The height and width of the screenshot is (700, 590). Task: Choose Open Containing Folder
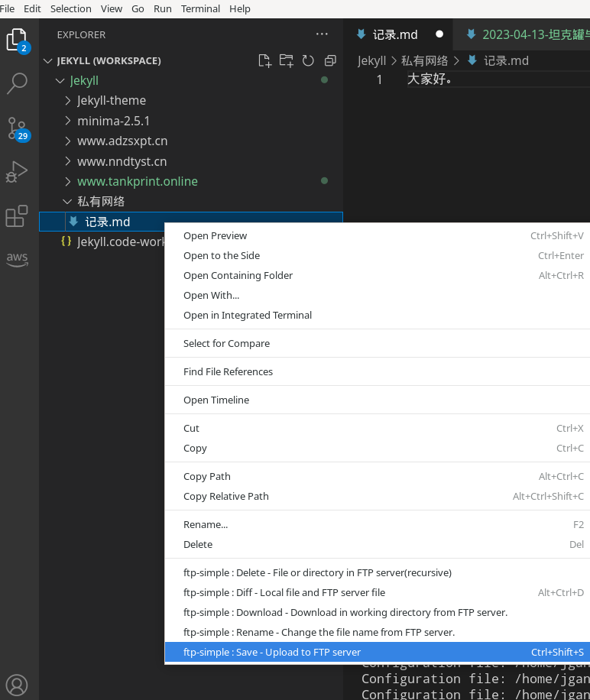(377, 275)
